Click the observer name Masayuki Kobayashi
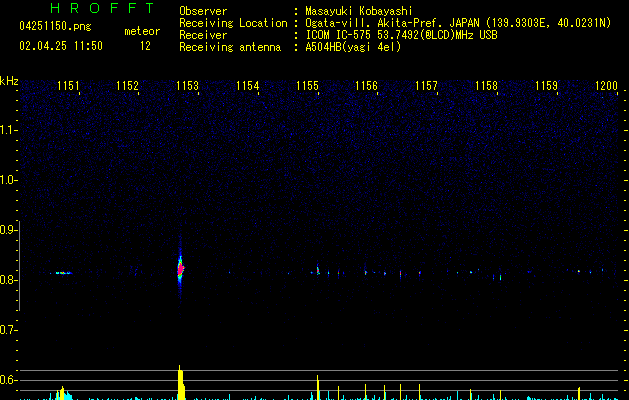629x400 pixels. pyautogui.click(x=359, y=11)
